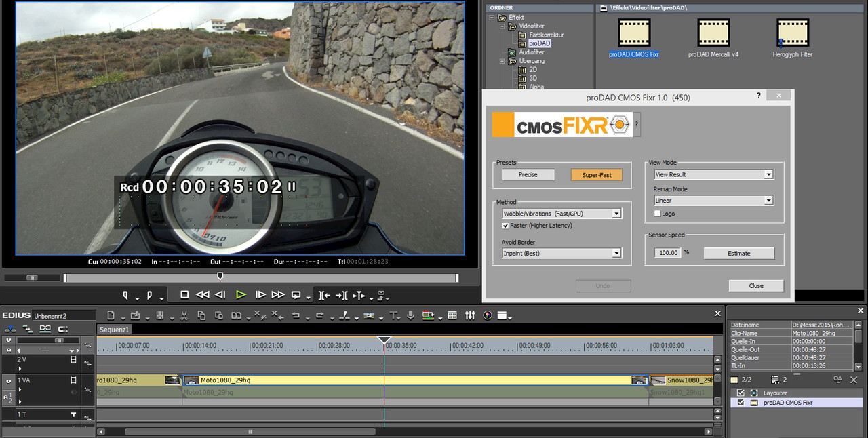The height and width of the screenshot is (438, 868).
Task: Step to the previous frame
Action: (220, 295)
